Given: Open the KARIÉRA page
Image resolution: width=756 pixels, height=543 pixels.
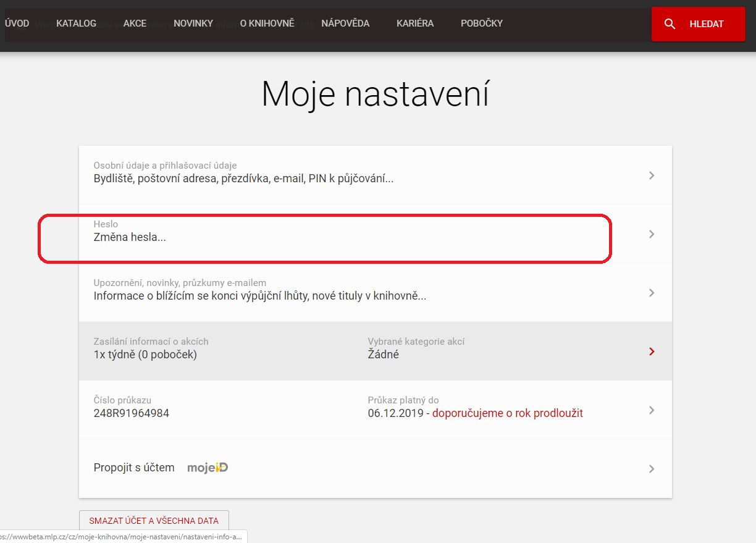Looking at the screenshot, I should click(415, 23).
